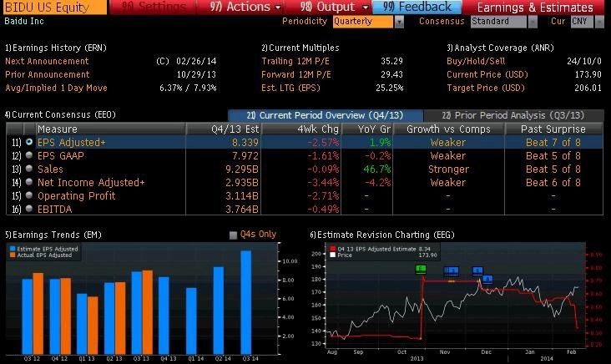
Task: Expand the Actions dropdown arrow
Action: [x=278, y=8]
